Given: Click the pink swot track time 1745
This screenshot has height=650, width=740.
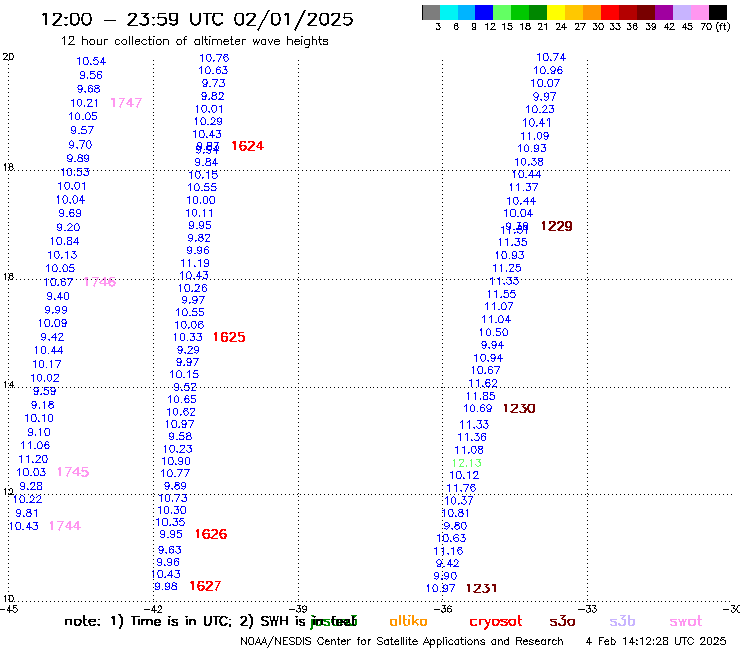Looking at the screenshot, I should tap(73, 472).
